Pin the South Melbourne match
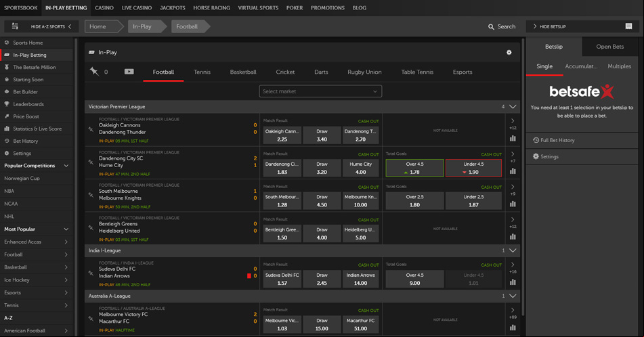 tap(91, 195)
